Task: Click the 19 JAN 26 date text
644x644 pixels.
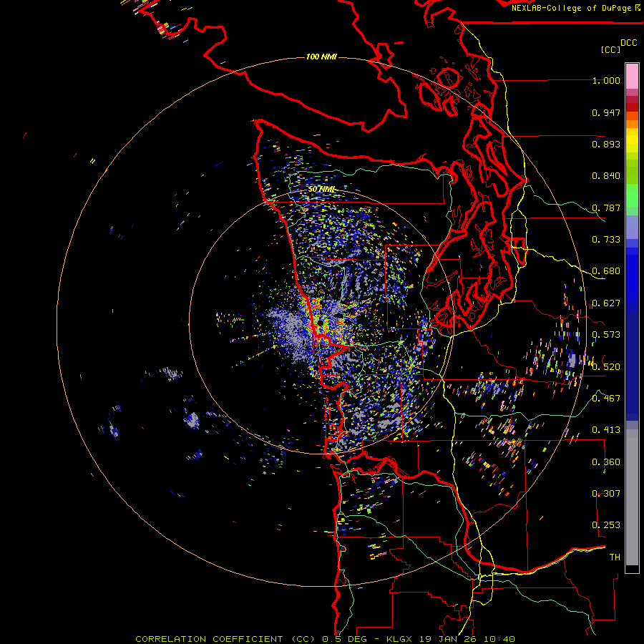Action: point(449,639)
